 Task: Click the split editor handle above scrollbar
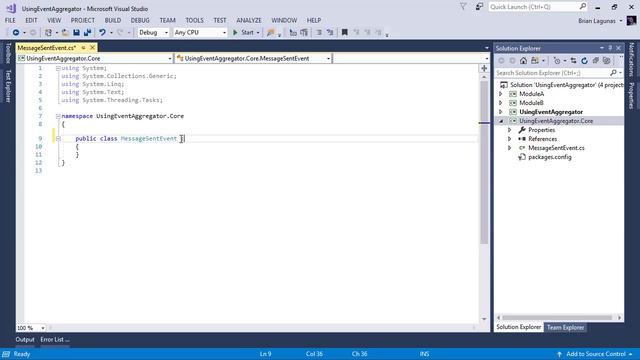tap(484, 69)
